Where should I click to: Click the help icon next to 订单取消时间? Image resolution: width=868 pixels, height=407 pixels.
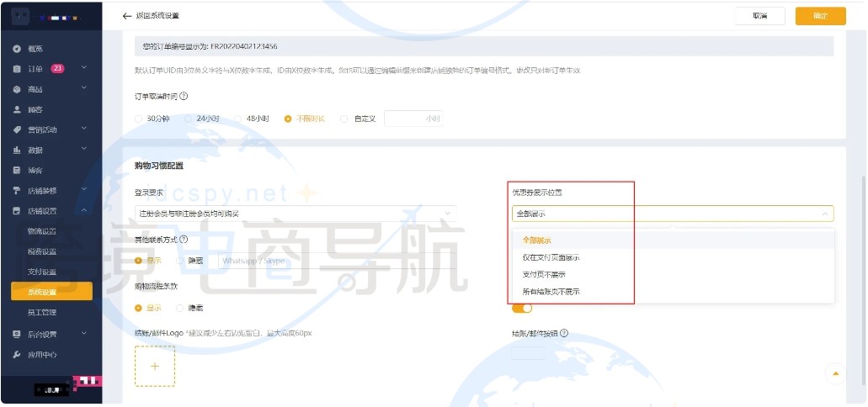pos(184,96)
